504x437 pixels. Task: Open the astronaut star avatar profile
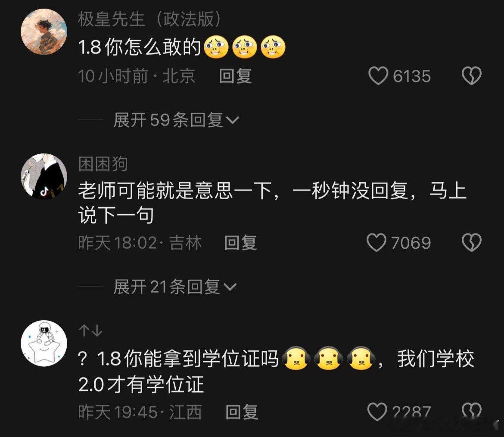tap(44, 343)
